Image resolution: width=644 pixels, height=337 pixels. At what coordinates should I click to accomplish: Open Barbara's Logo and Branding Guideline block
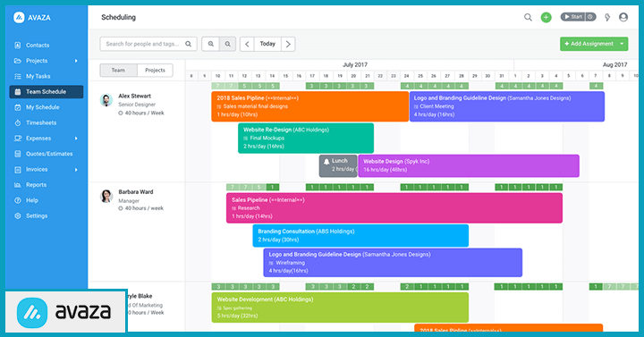[x=393, y=263]
